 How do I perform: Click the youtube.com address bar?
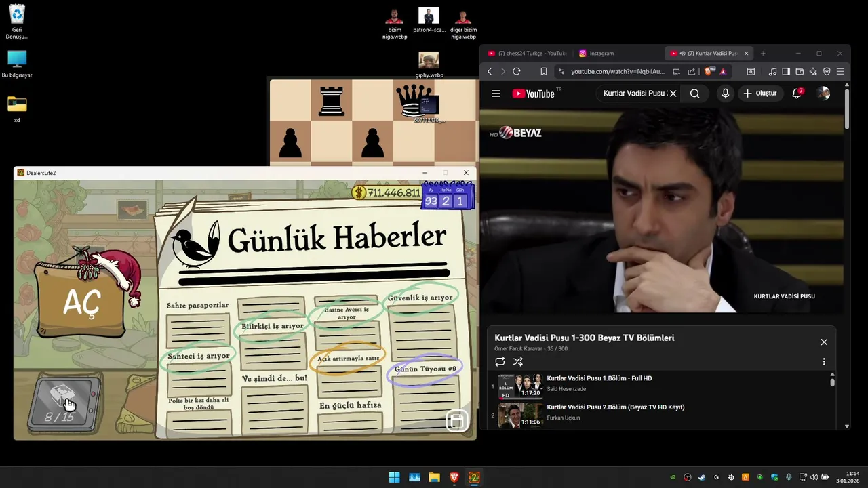click(617, 71)
